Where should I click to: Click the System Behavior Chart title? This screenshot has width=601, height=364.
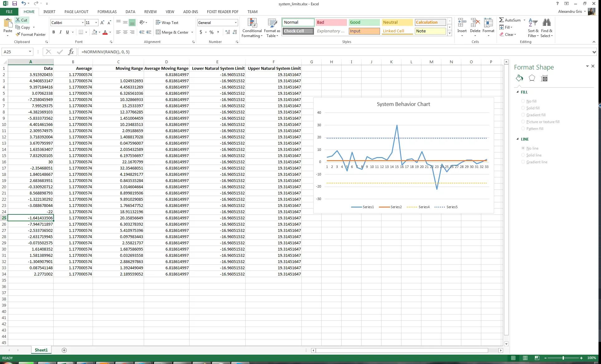[x=403, y=104]
